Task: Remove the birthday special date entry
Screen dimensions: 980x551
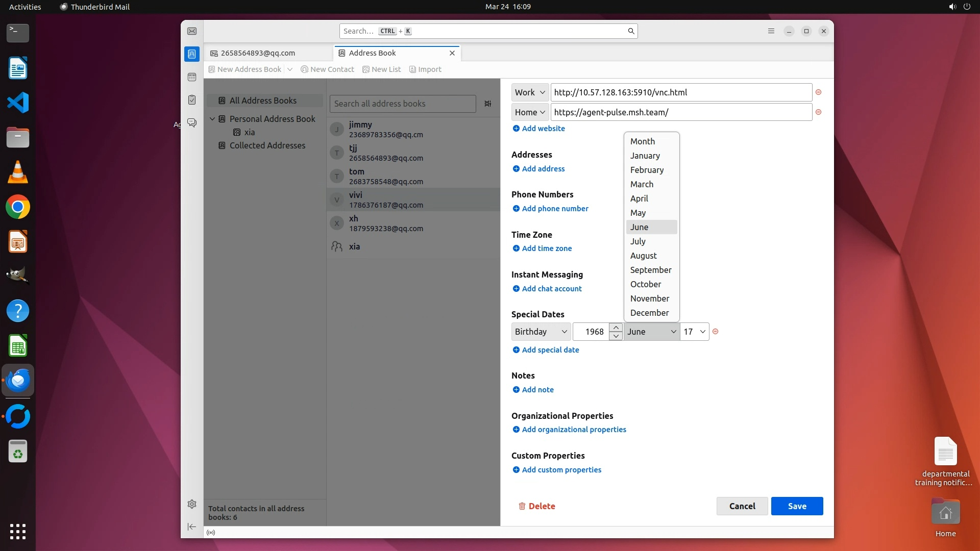Action: 716,332
